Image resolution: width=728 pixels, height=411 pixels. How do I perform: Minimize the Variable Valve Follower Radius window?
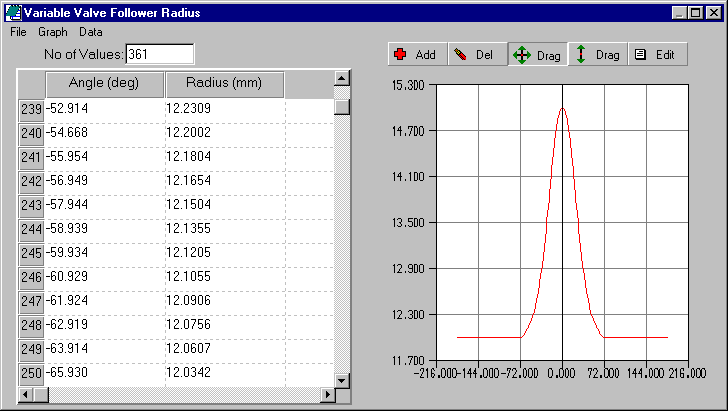[x=679, y=13]
